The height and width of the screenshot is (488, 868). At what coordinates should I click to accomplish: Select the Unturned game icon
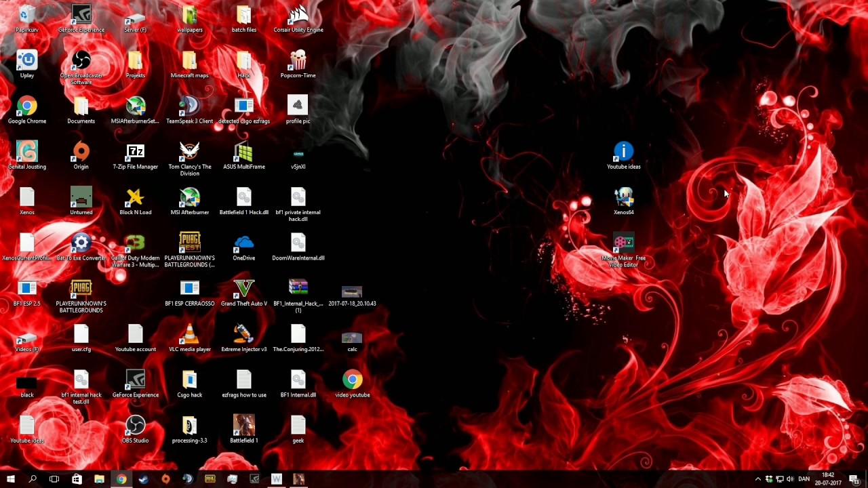pos(81,201)
